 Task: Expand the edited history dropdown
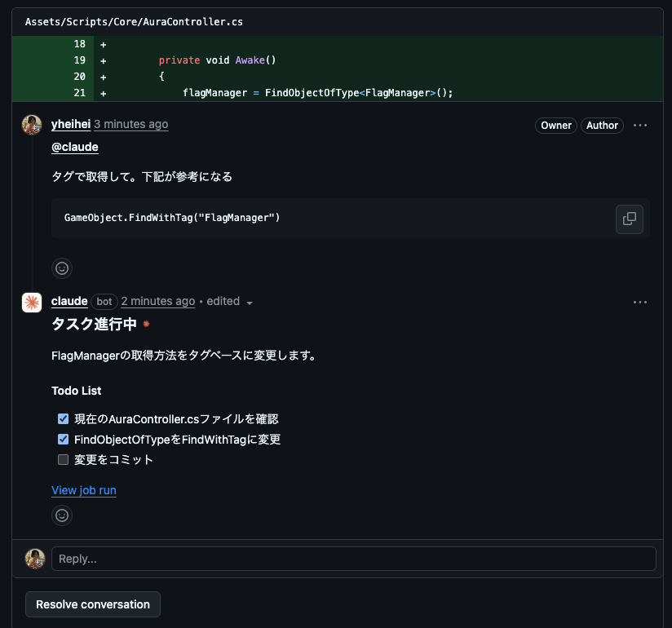point(250,302)
